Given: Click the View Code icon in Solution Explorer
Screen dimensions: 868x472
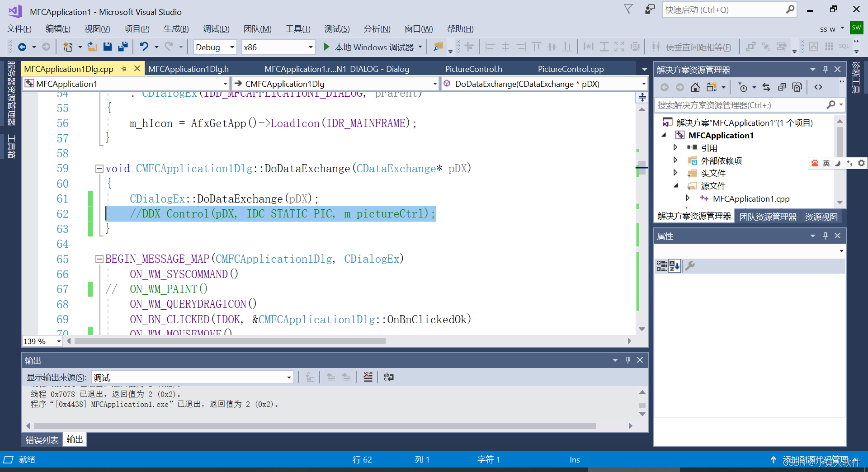Looking at the screenshot, I should (818, 87).
